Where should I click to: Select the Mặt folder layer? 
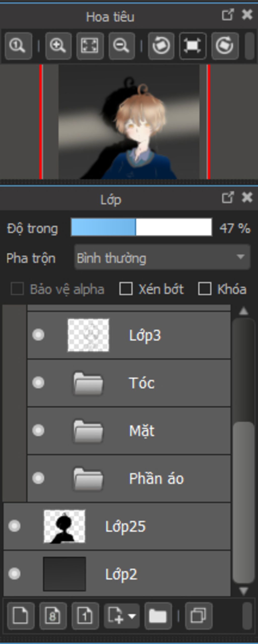click(129, 431)
